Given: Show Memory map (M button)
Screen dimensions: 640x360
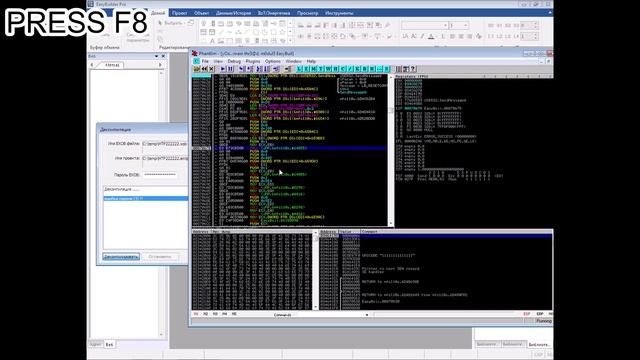Looking at the screenshot, I should tap(314, 69).
